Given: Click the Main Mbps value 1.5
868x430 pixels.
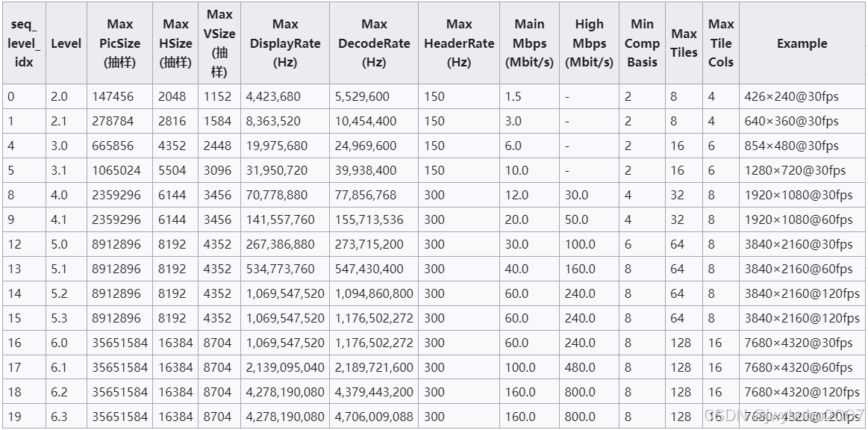Looking at the screenshot, I should (x=513, y=96).
